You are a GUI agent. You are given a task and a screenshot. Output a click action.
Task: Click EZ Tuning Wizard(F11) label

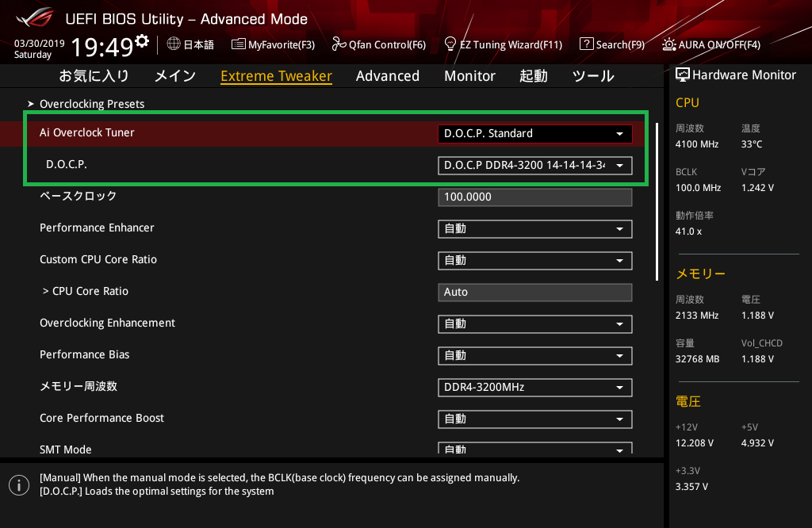point(511,44)
